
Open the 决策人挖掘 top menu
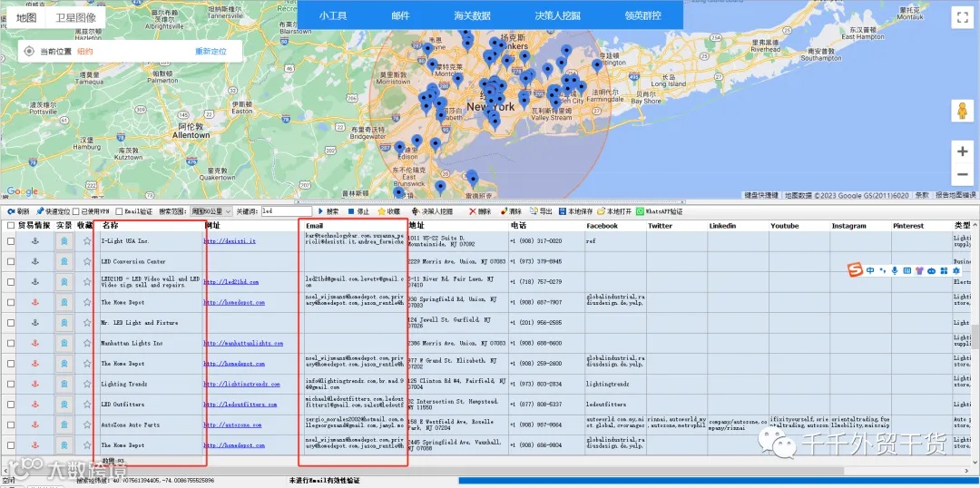point(557,15)
